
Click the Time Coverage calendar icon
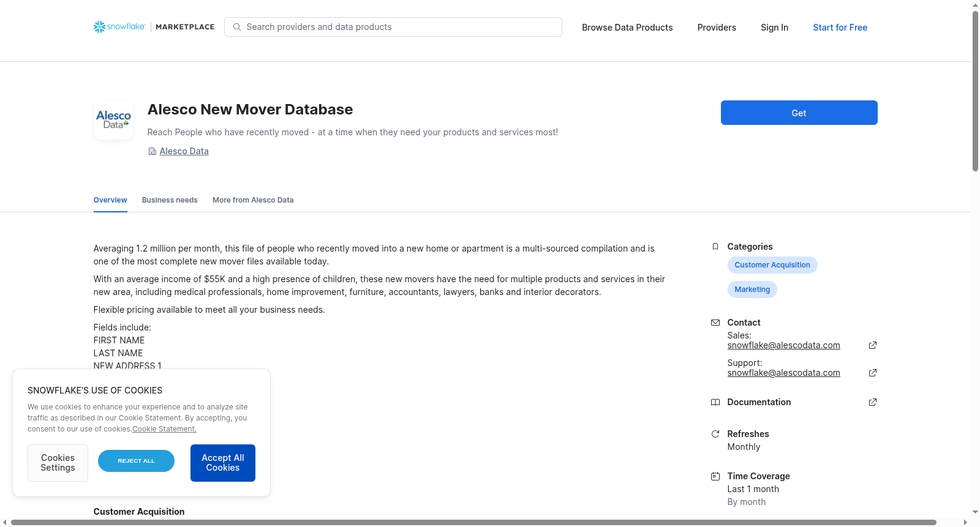pos(715,476)
